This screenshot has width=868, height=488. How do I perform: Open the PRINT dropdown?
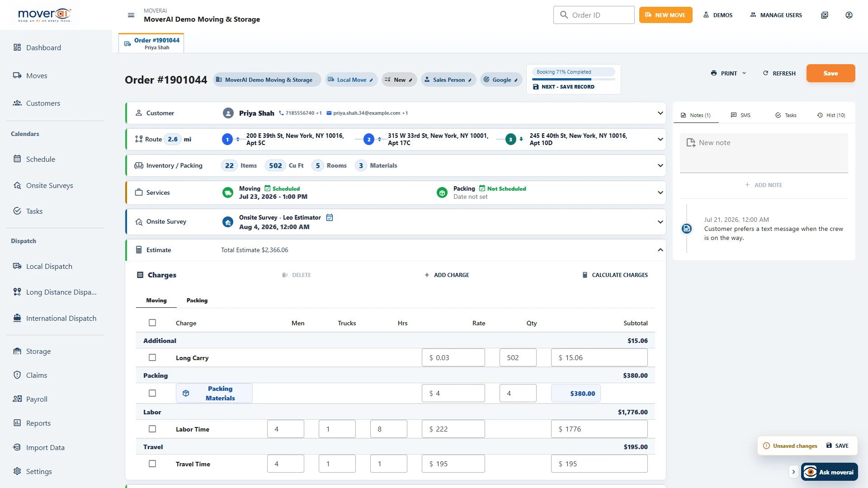click(x=728, y=73)
